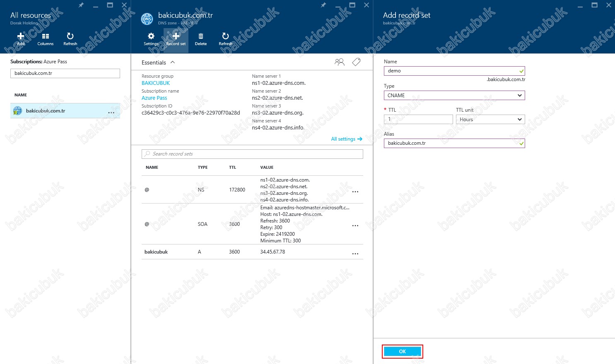Click the Name field containing demo

tap(454, 71)
